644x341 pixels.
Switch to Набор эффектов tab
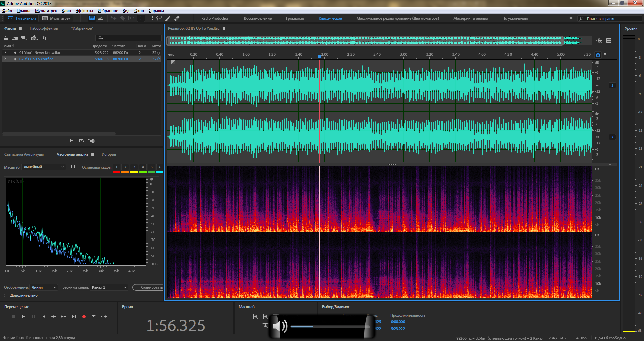44,28
